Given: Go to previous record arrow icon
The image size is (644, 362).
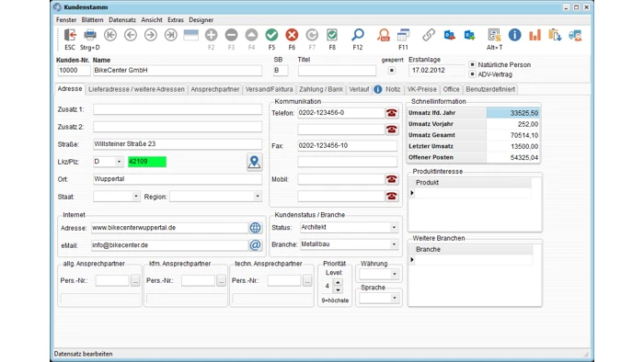Looking at the screenshot, I should [x=131, y=35].
